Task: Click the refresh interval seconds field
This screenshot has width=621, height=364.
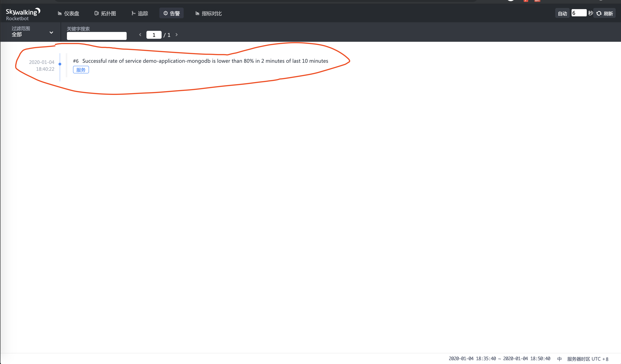Action: [x=579, y=13]
